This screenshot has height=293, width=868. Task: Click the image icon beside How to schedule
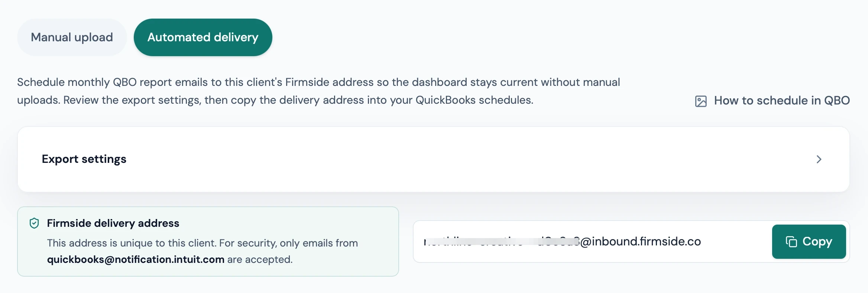(701, 101)
